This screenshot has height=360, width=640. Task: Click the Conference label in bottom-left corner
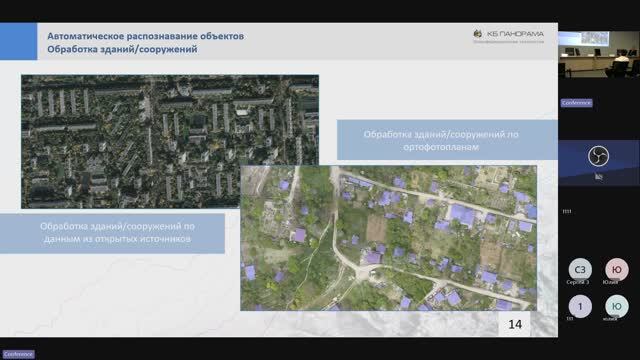pyautogui.click(x=18, y=354)
